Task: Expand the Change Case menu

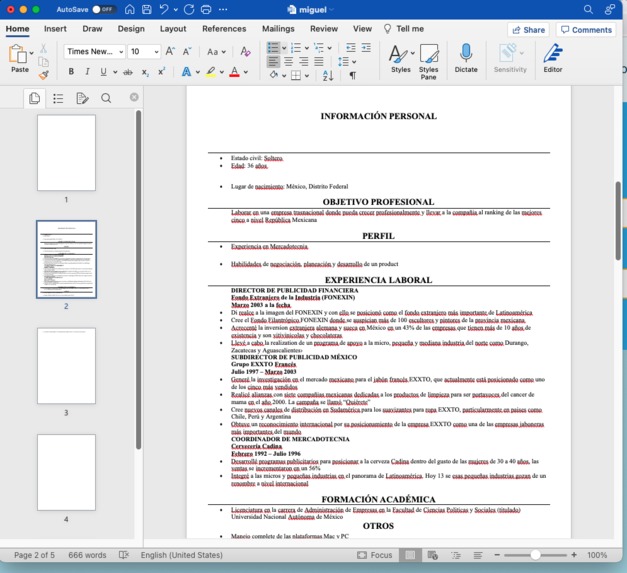Action: point(224,52)
